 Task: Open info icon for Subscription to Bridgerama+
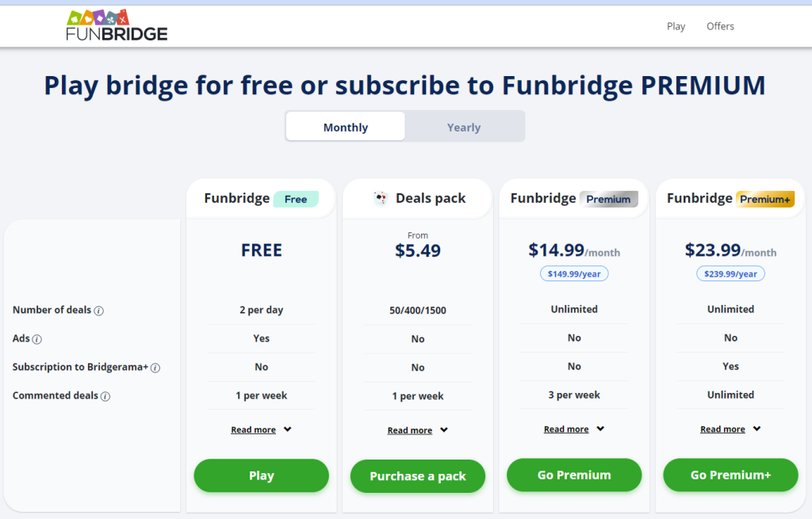(155, 368)
